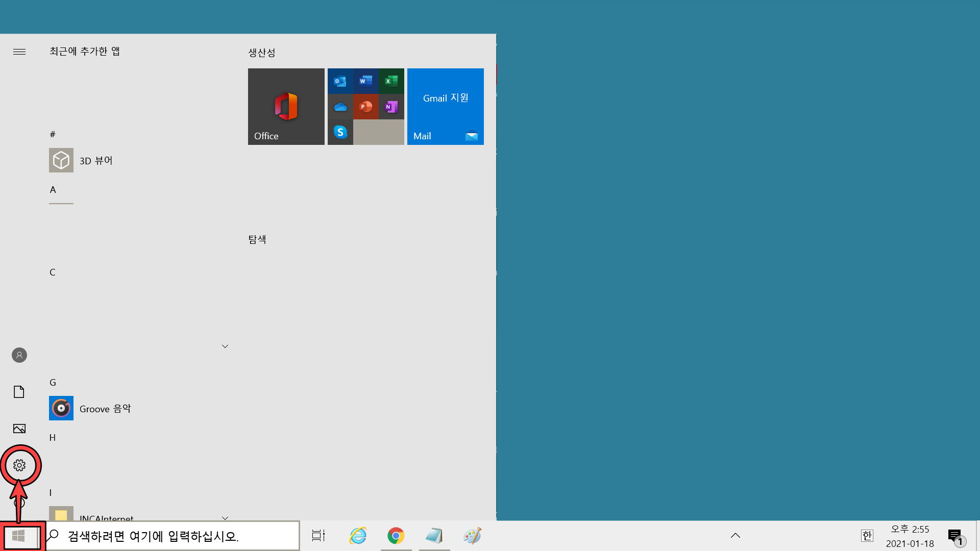Open the Settings gear in Start menu
This screenshot has width=980, height=551.
point(19,465)
